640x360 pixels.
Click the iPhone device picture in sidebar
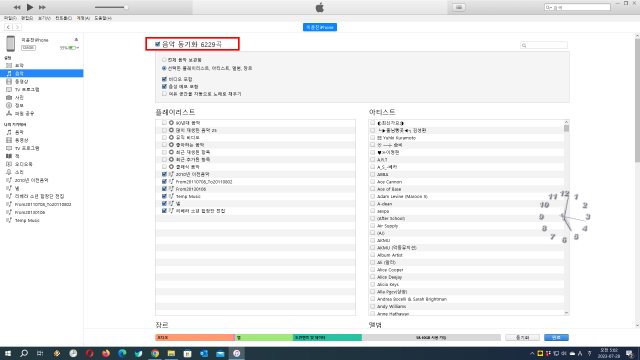click(x=11, y=43)
